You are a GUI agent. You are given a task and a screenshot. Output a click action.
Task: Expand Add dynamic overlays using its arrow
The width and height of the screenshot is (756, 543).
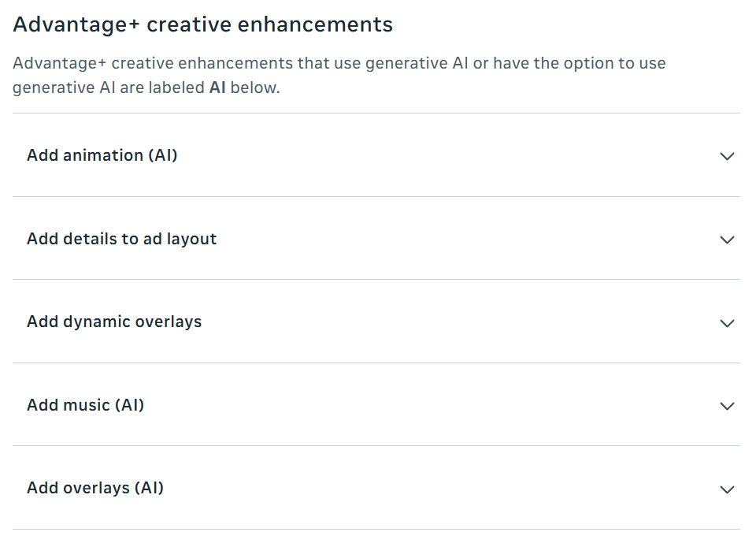click(x=727, y=323)
